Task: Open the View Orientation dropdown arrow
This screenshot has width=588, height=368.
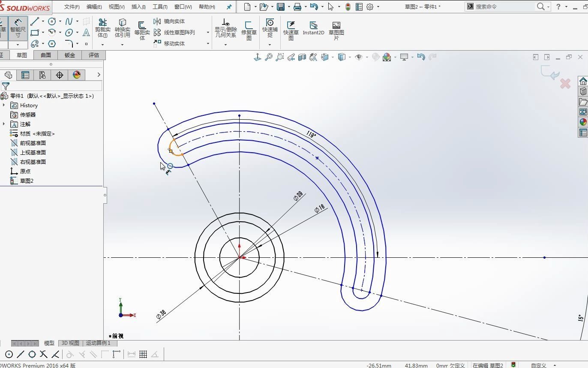Action: pos(333,57)
